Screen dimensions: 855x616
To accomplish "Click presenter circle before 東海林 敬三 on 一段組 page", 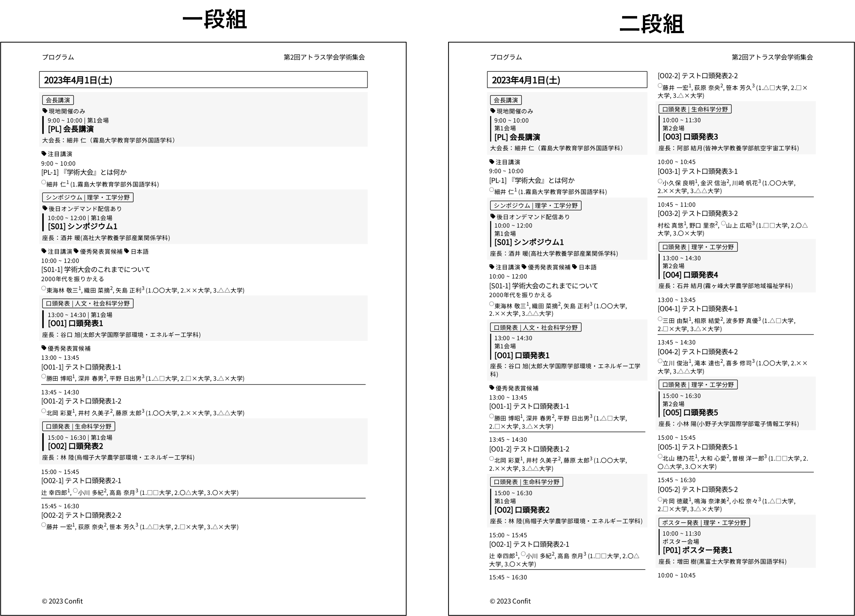I will [x=43, y=288].
